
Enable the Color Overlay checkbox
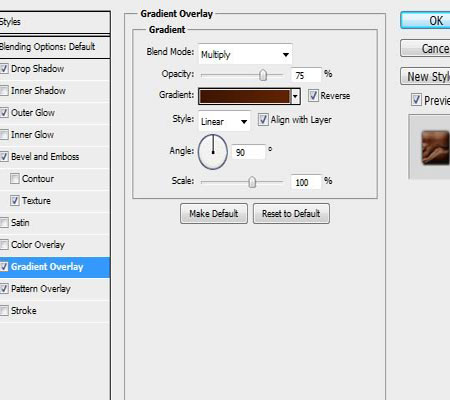[x=4, y=245]
